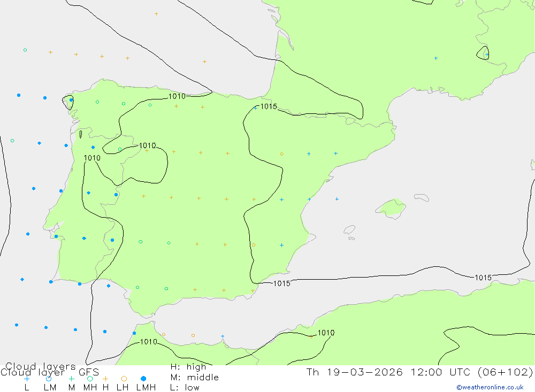
Task: Click the 'H: high' legend text
Action: click(x=188, y=367)
